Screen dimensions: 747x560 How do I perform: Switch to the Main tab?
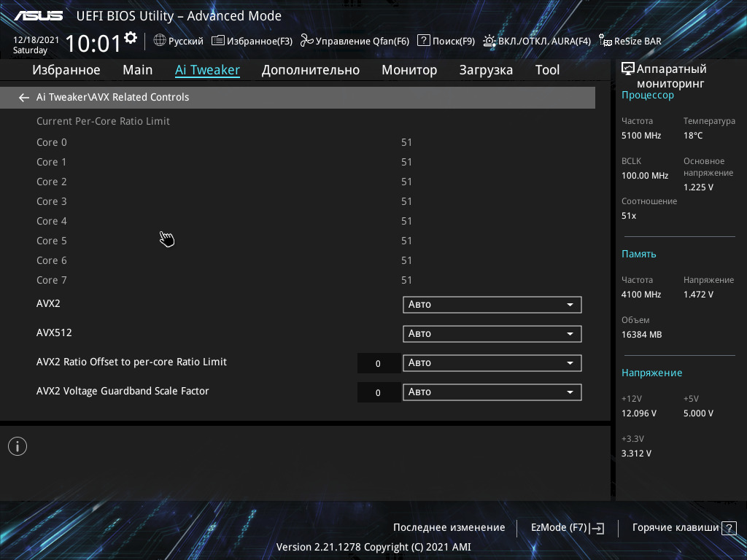[138, 70]
